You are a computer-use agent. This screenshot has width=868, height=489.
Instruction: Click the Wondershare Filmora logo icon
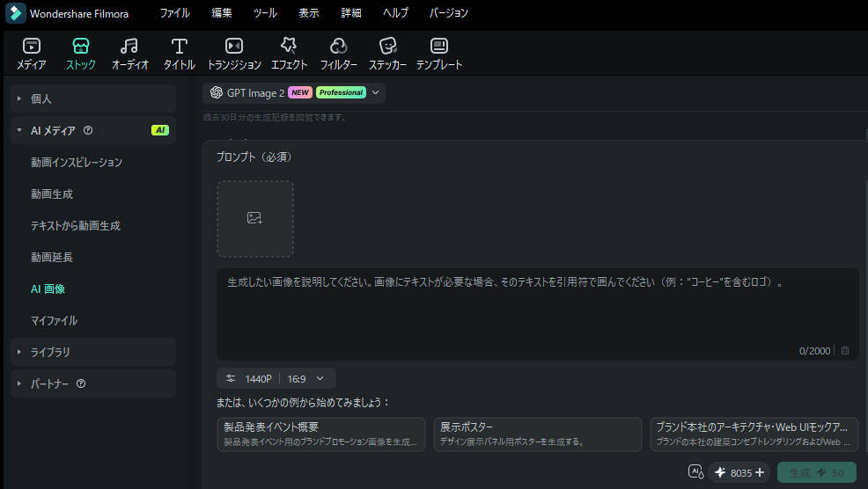(x=16, y=13)
